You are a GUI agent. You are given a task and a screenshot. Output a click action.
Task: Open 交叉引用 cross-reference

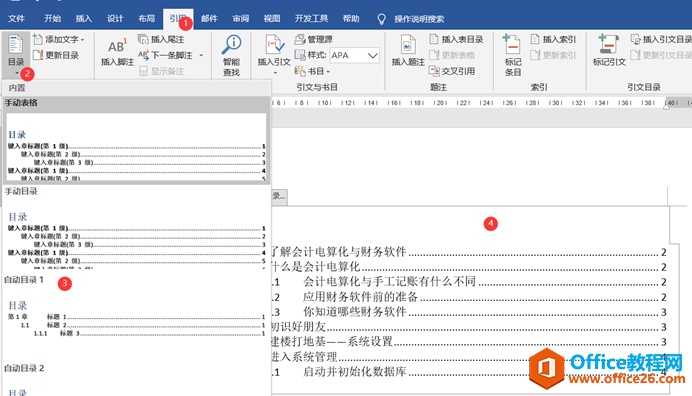(x=452, y=71)
